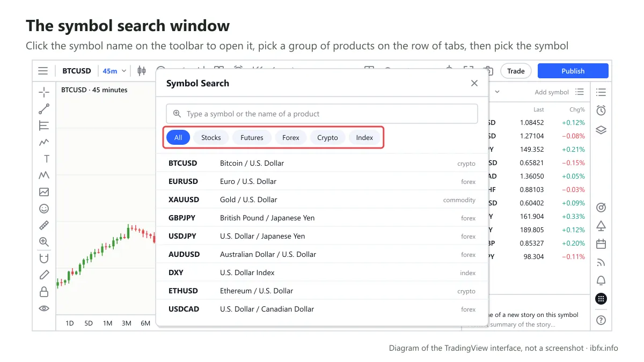Open the news feed icon

601,262
